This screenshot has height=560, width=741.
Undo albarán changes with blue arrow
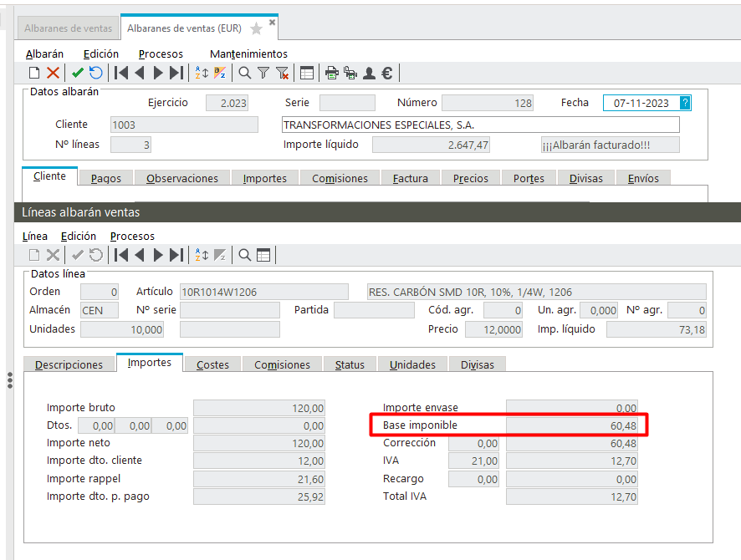click(96, 73)
